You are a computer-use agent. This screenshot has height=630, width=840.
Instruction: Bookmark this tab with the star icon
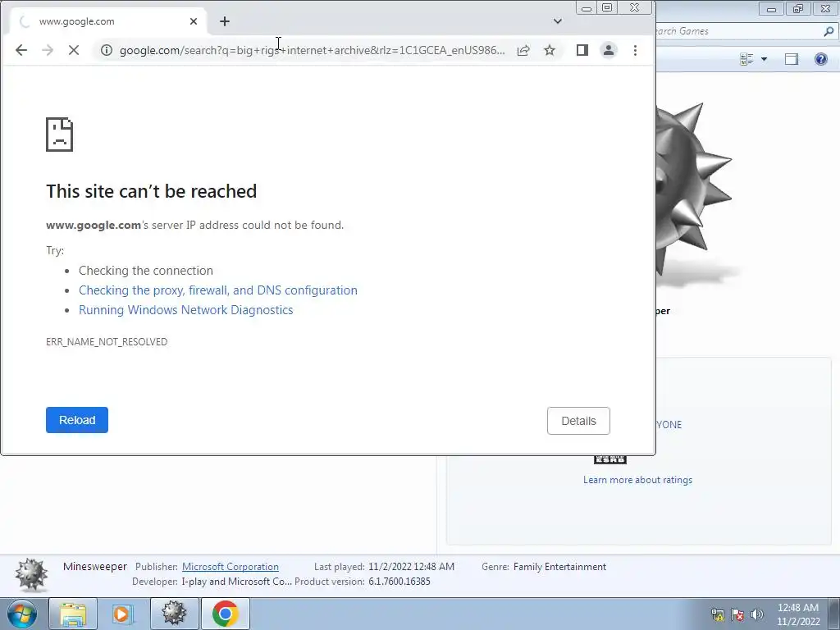click(550, 50)
